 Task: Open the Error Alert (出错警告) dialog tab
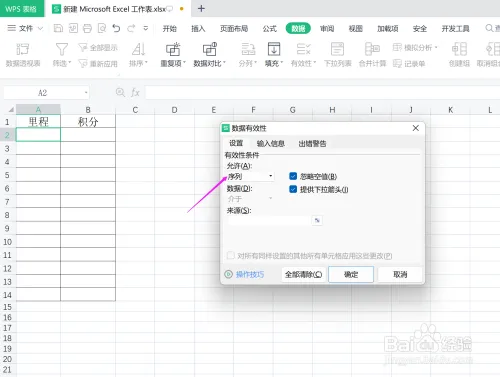[x=312, y=144]
